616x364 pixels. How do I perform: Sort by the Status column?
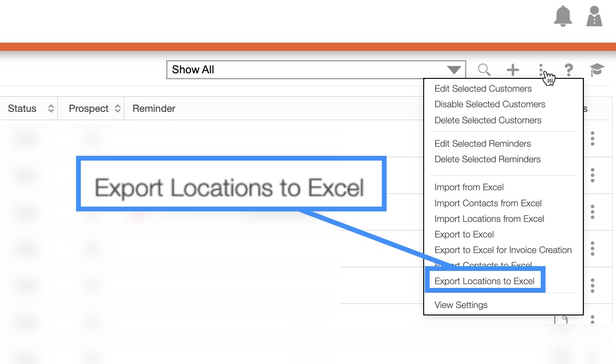coord(51,109)
